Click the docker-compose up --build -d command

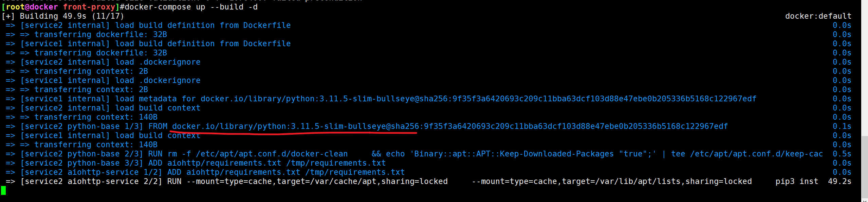coord(191,7)
